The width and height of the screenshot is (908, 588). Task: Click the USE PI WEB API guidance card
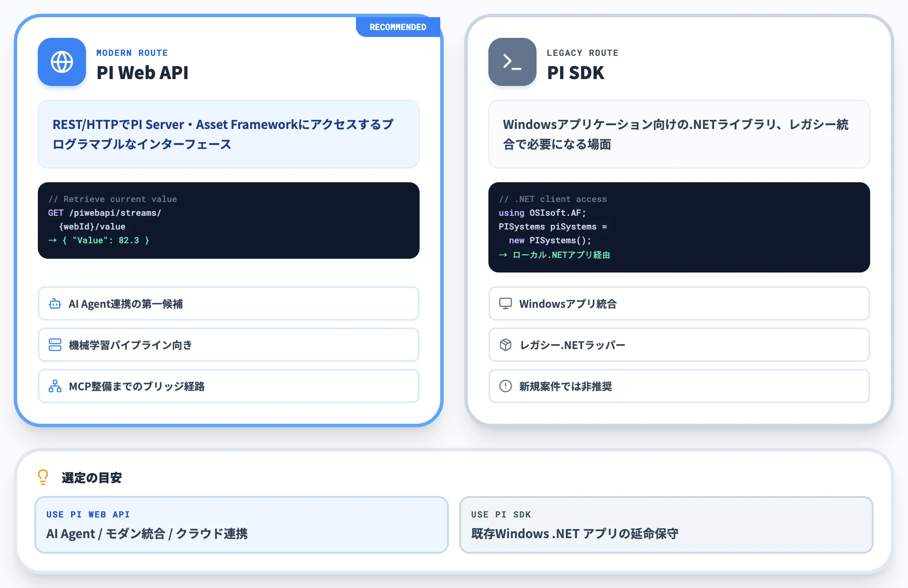[x=242, y=525]
